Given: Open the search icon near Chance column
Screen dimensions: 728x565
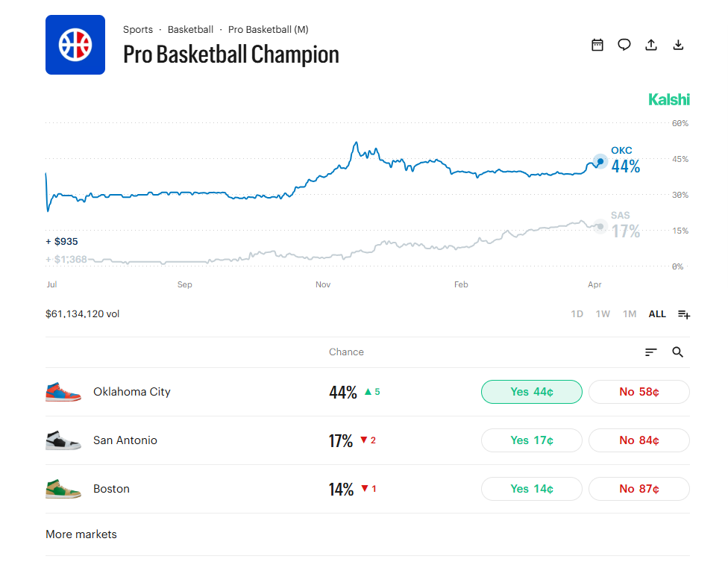Looking at the screenshot, I should (677, 352).
